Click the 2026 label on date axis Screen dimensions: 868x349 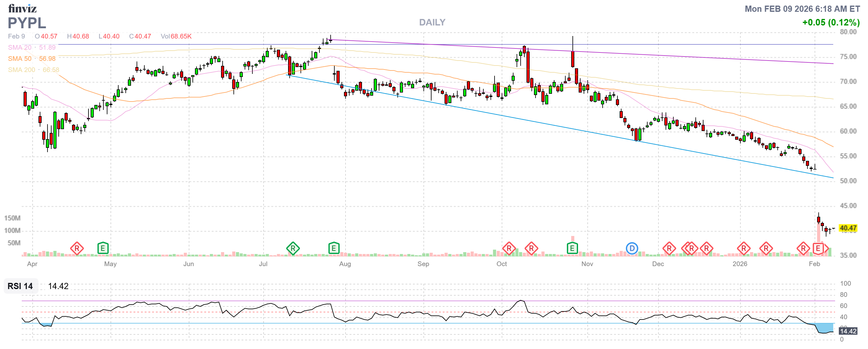tap(739, 264)
